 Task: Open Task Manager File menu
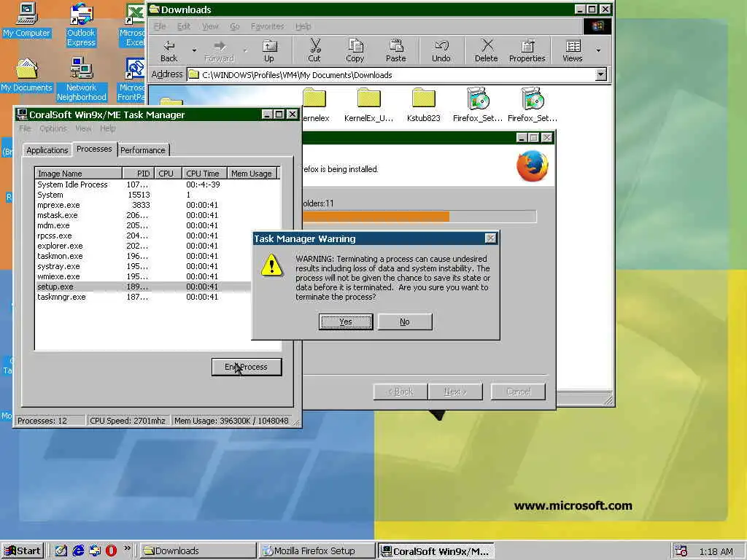click(25, 128)
